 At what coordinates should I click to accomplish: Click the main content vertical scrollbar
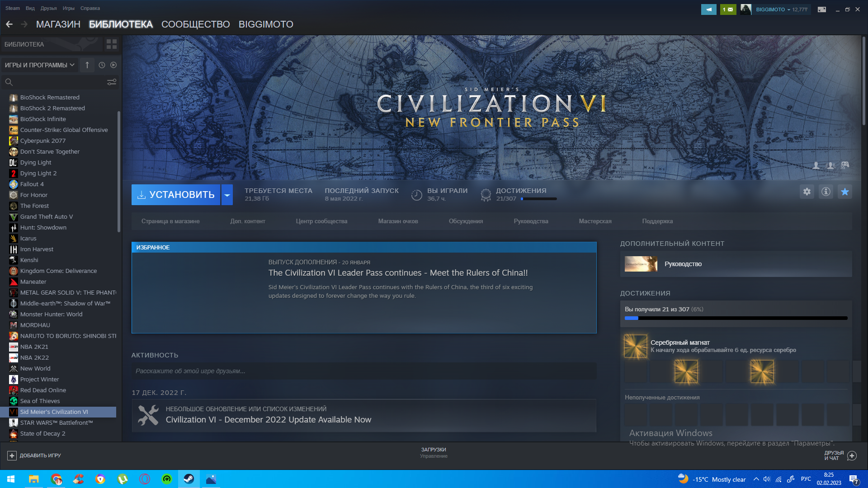(863, 81)
